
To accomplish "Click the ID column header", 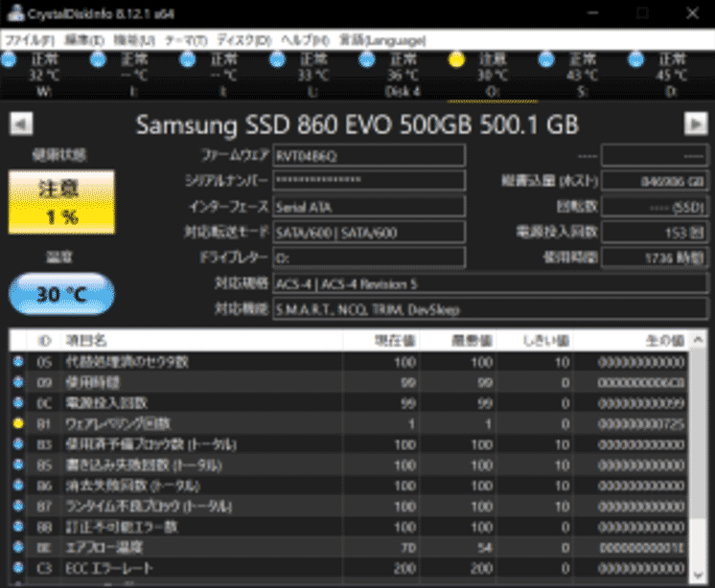I will pos(44,340).
